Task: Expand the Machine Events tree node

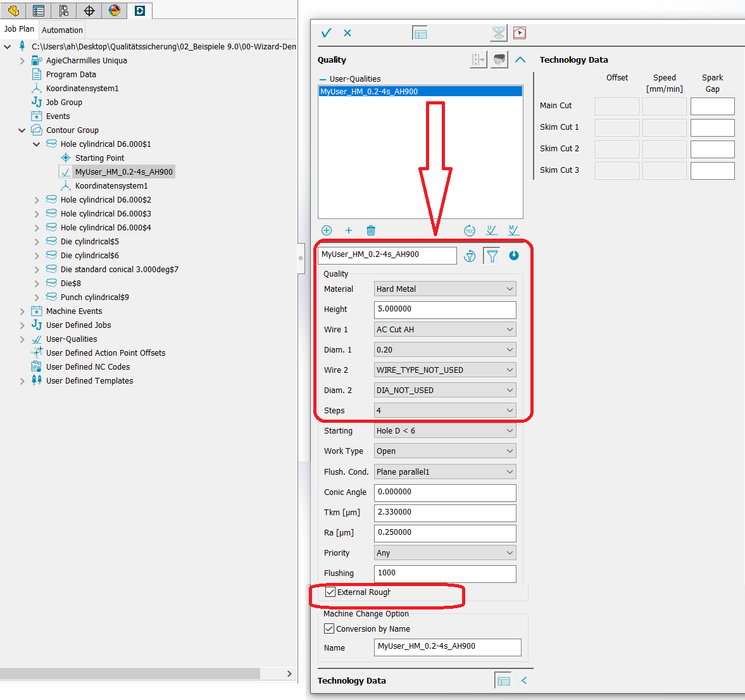Action: coord(22,311)
